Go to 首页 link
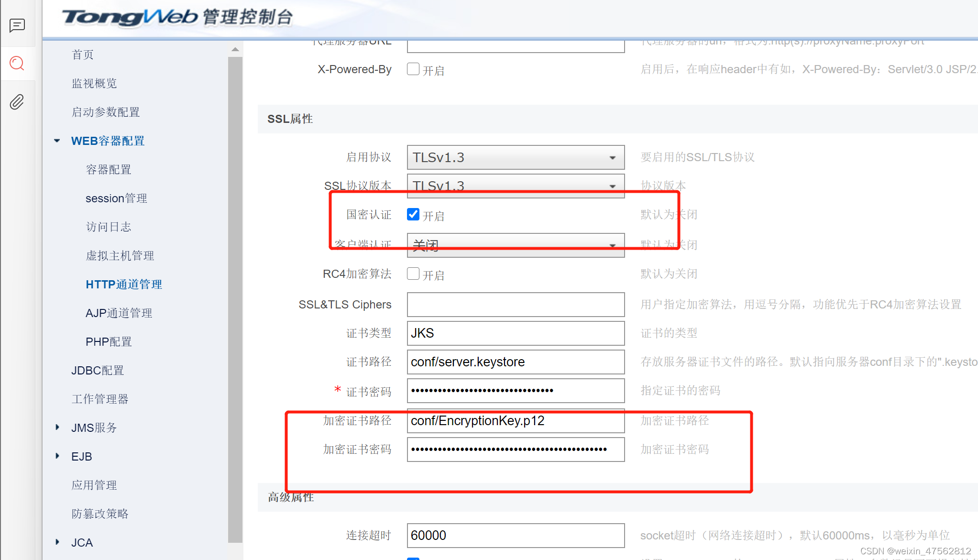Viewport: 978px width, 560px height. pyautogui.click(x=83, y=55)
